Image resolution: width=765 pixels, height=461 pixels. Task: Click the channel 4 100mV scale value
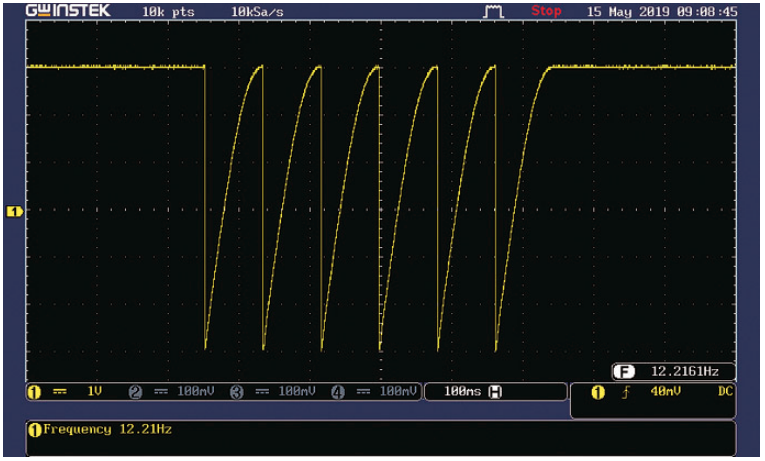coord(398,391)
